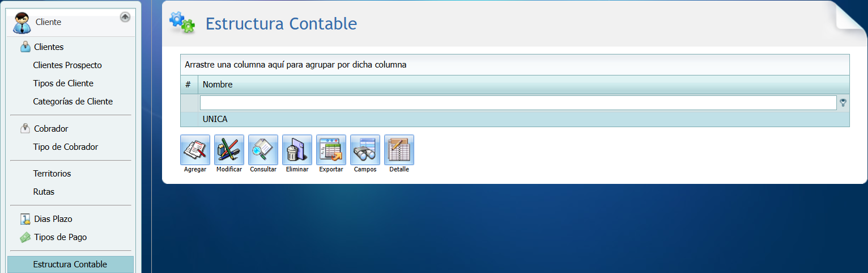Click the Modificar pencils icon
868x273 pixels.
(x=229, y=150)
